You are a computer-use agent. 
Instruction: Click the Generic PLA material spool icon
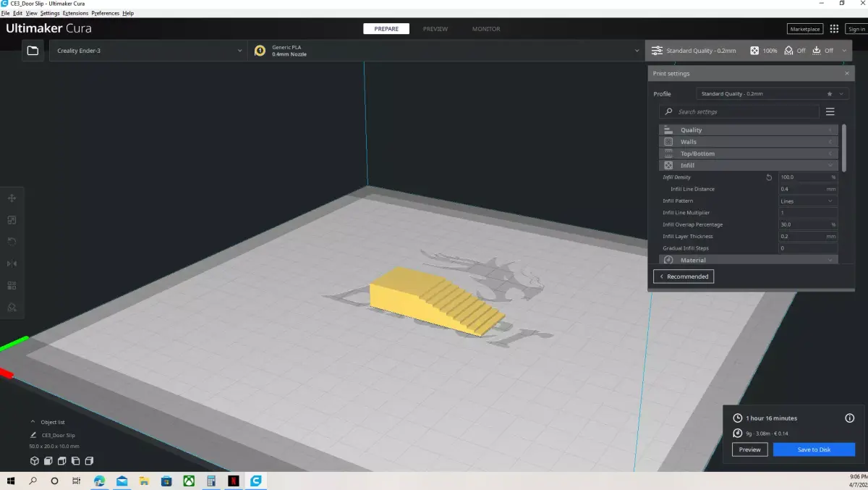(260, 51)
